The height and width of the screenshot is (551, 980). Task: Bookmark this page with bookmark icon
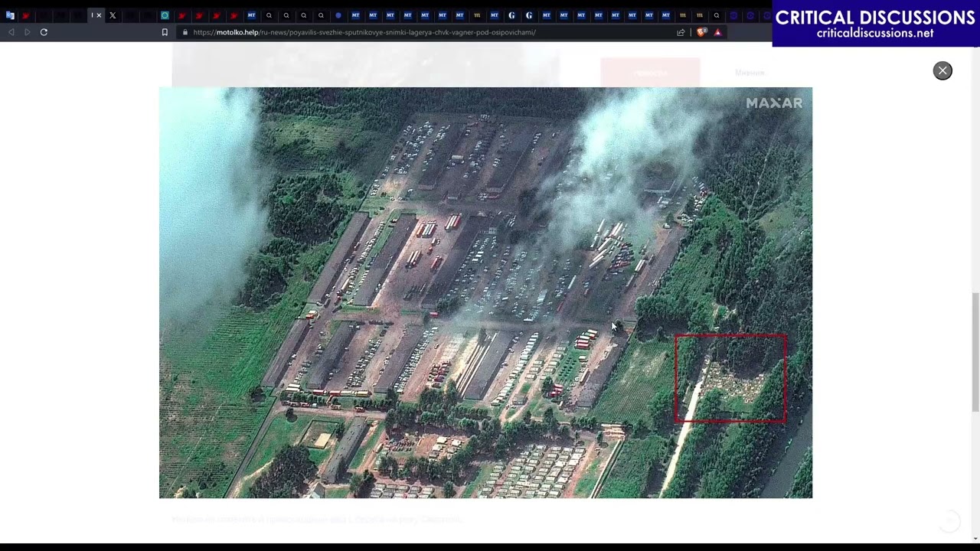coord(165,32)
